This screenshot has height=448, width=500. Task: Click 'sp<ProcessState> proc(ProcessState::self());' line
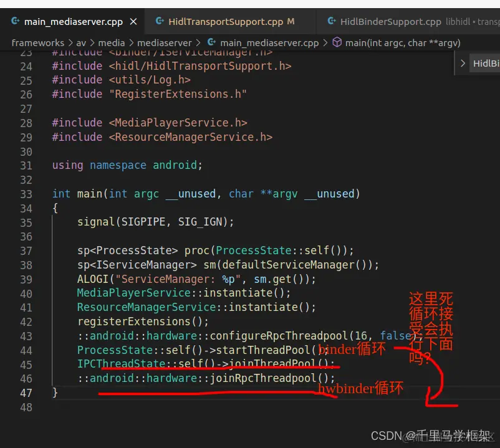coord(215,250)
